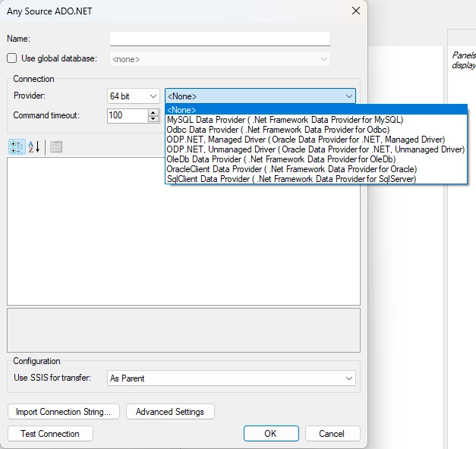Open the Use SSIS for transfer dropdown
Screen dimensions: 476x449
(x=232, y=378)
